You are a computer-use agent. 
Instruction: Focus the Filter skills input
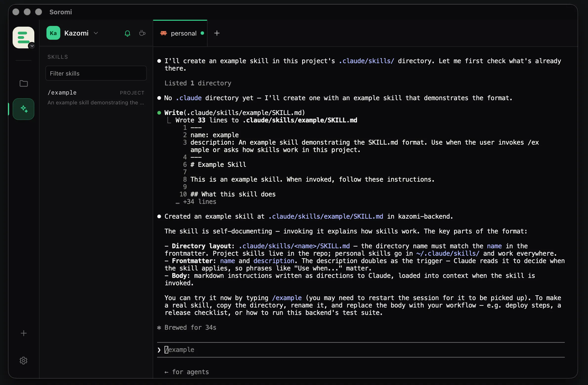coord(96,73)
